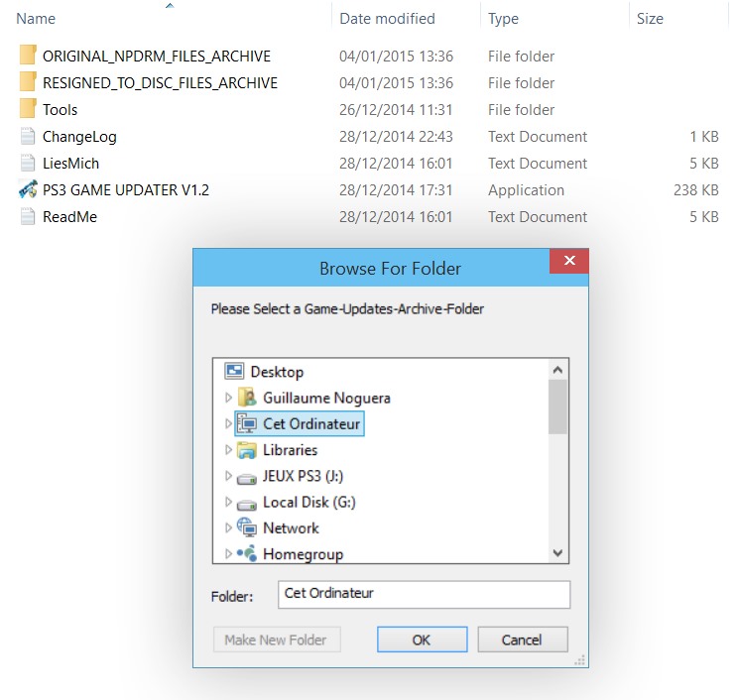Click the Tools folder name

[60, 110]
